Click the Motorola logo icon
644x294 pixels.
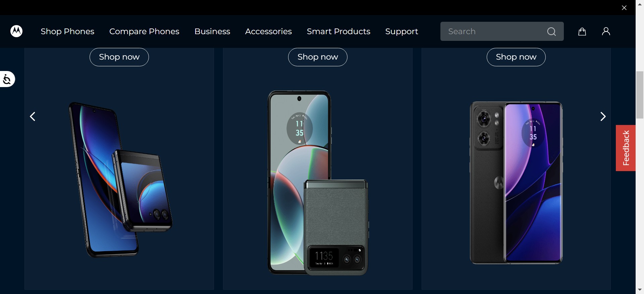coord(16,31)
